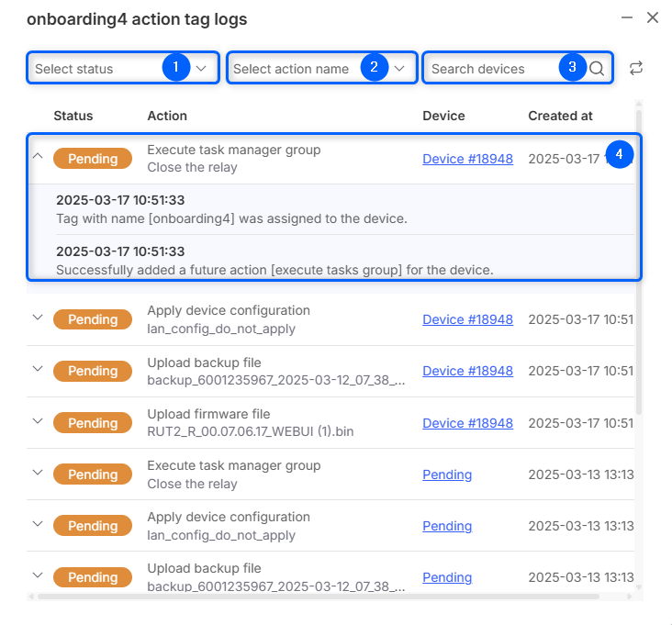The height and width of the screenshot is (625, 672).
Task: Expand Apply device configuration row for Device #18948
Action: coord(38,318)
